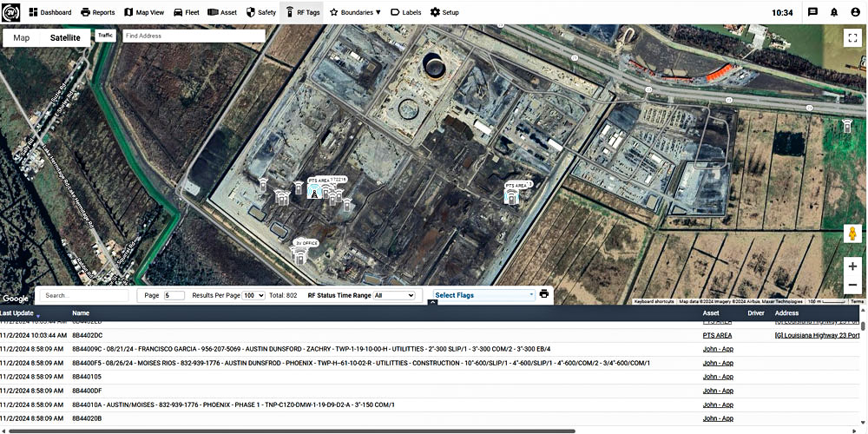The width and height of the screenshot is (868, 434).
Task: Select row name 8B4400DF
Action: point(87,391)
